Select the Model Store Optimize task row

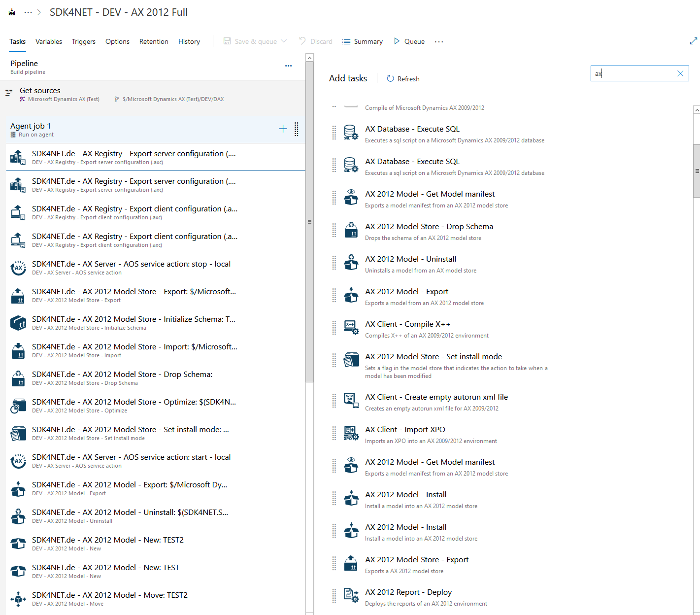(156, 406)
